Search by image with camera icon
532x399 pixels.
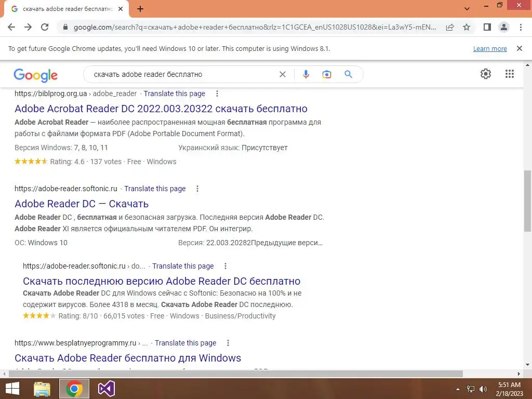(x=327, y=74)
